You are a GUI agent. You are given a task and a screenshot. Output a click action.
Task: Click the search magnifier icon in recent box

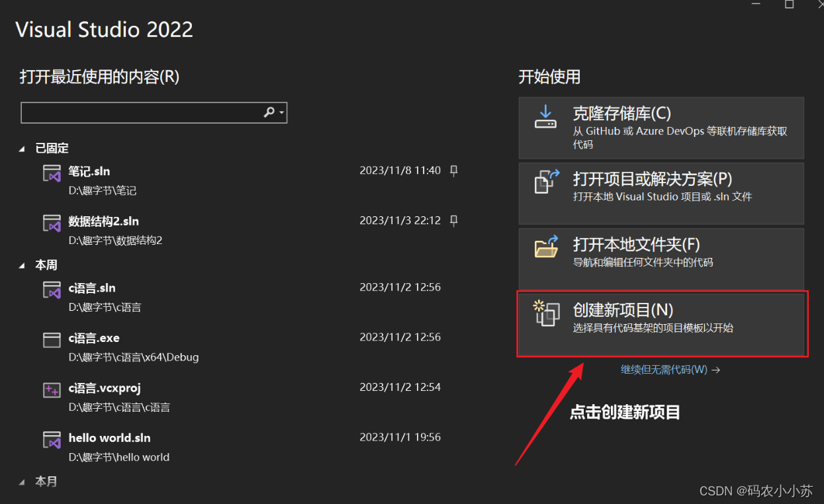coord(269,112)
